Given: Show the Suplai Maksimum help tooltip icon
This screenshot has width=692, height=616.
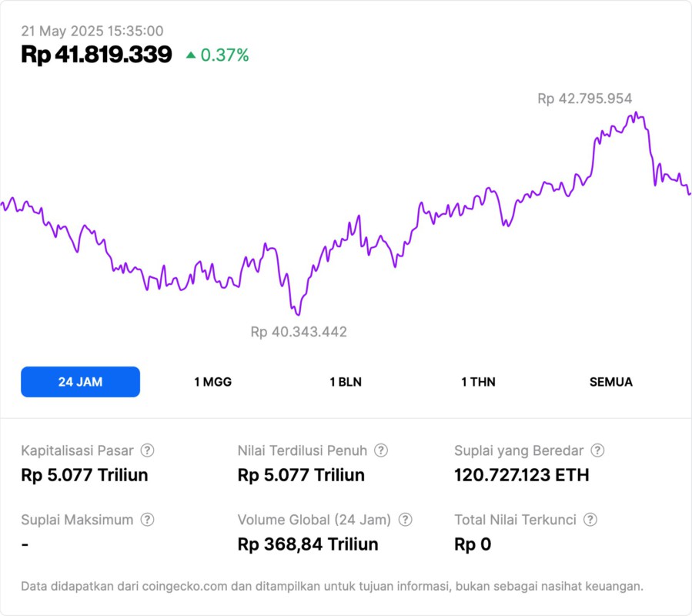Looking at the screenshot, I should coord(147,520).
